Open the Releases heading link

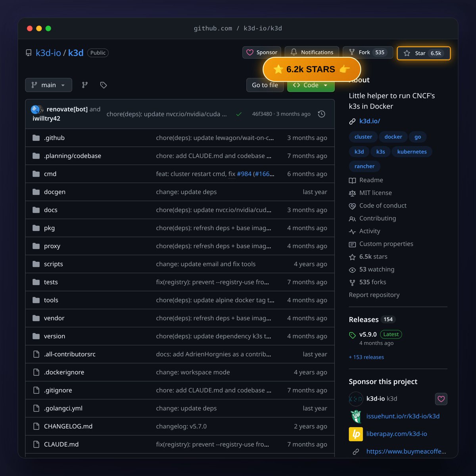pos(364,319)
